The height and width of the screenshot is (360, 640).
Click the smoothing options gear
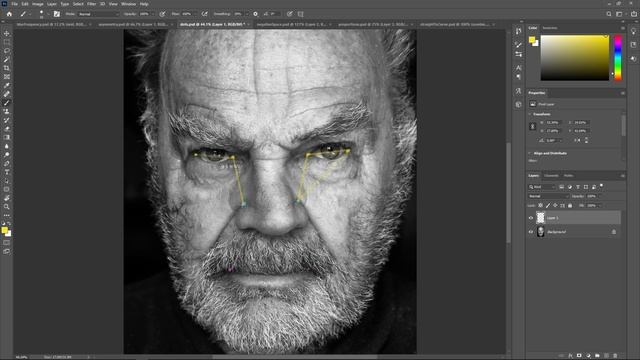256,14
